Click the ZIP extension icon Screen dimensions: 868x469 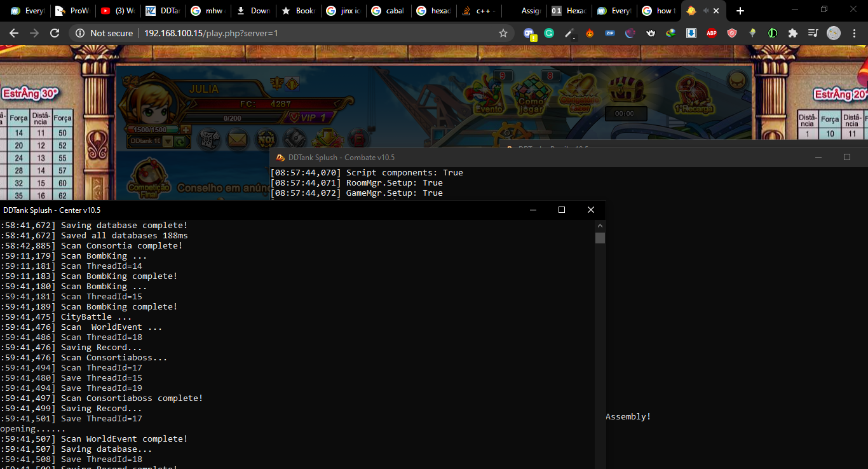[610, 33]
